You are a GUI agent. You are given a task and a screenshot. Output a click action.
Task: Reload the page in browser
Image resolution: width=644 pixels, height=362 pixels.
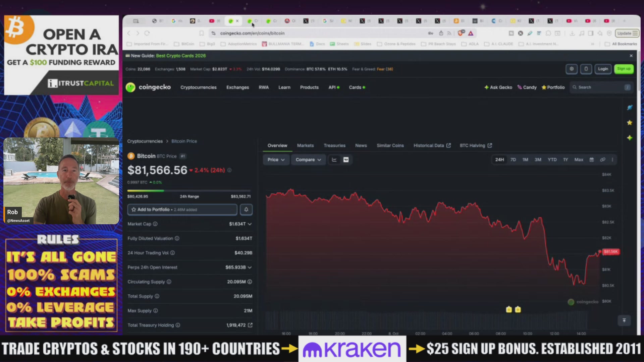pos(147,33)
